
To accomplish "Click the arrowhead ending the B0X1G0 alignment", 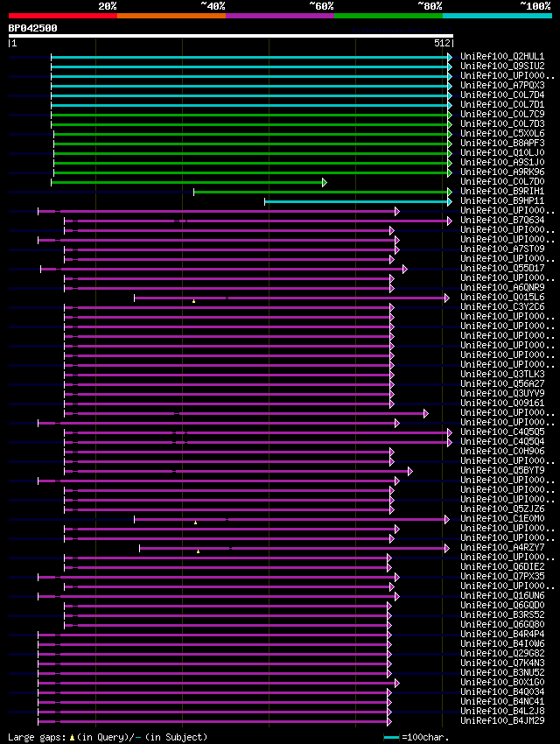I will (397, 683).
